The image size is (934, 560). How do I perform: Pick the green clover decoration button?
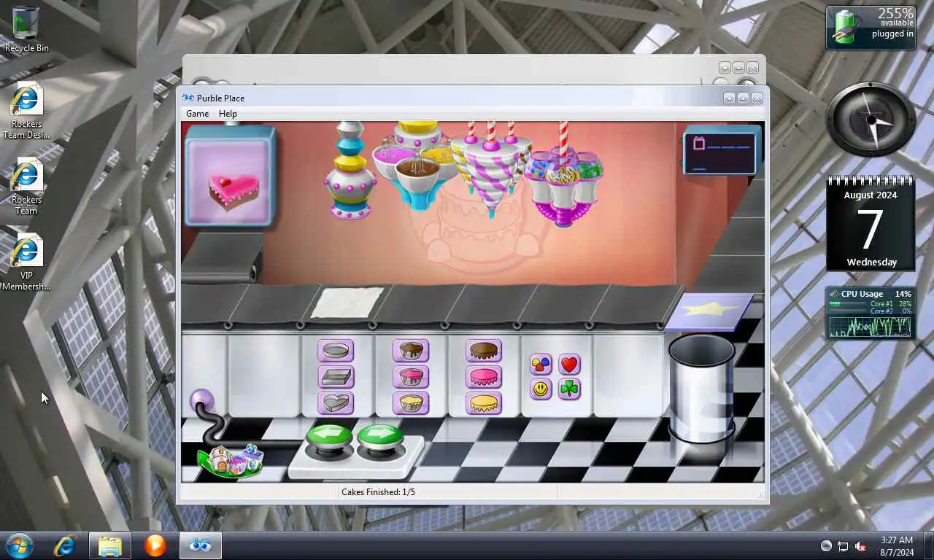click(x=569, y=389)
